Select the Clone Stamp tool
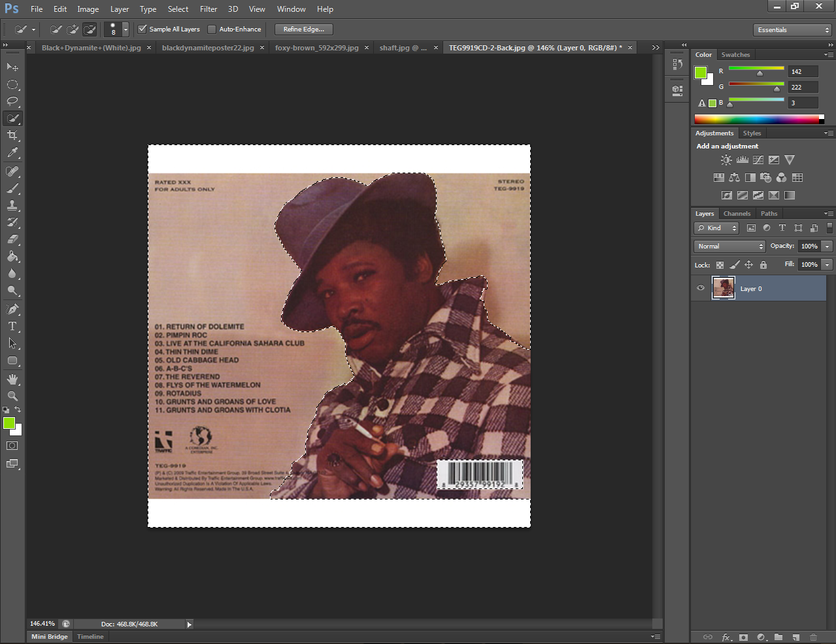 click(12, 205)
